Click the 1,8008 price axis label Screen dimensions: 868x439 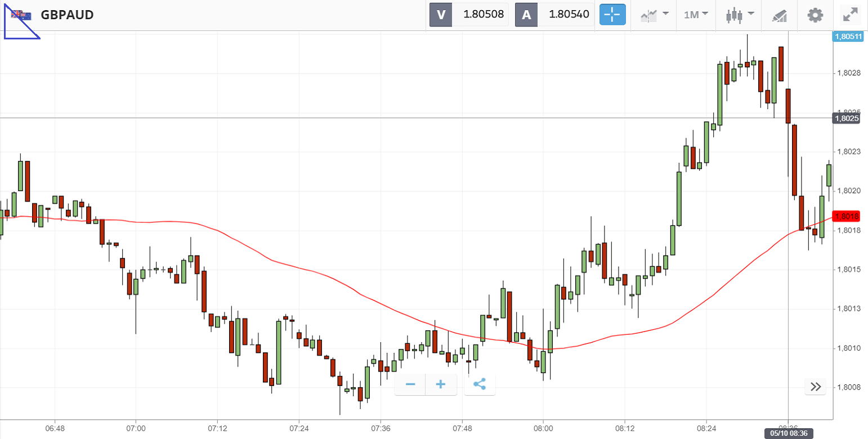tap(848, 387)
